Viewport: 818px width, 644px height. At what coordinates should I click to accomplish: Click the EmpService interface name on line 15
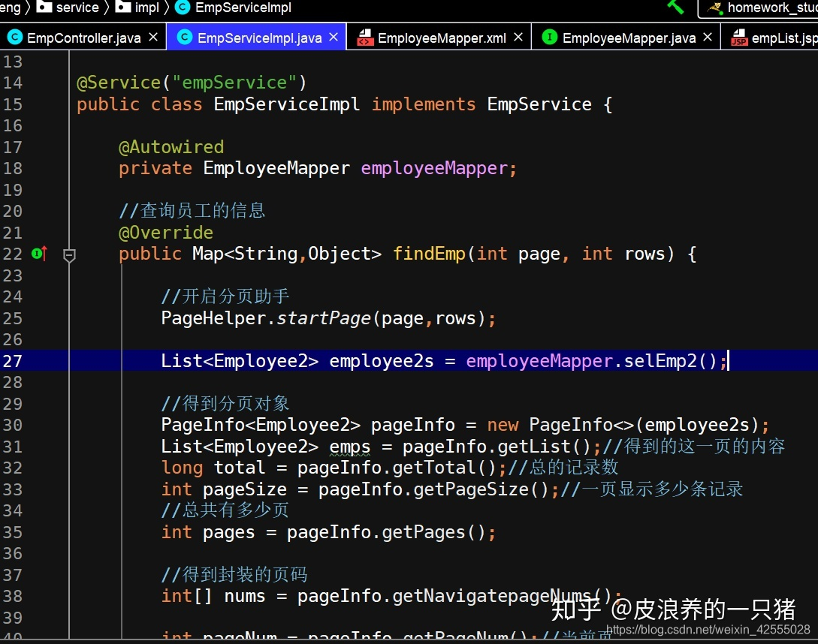coord(539,104)
